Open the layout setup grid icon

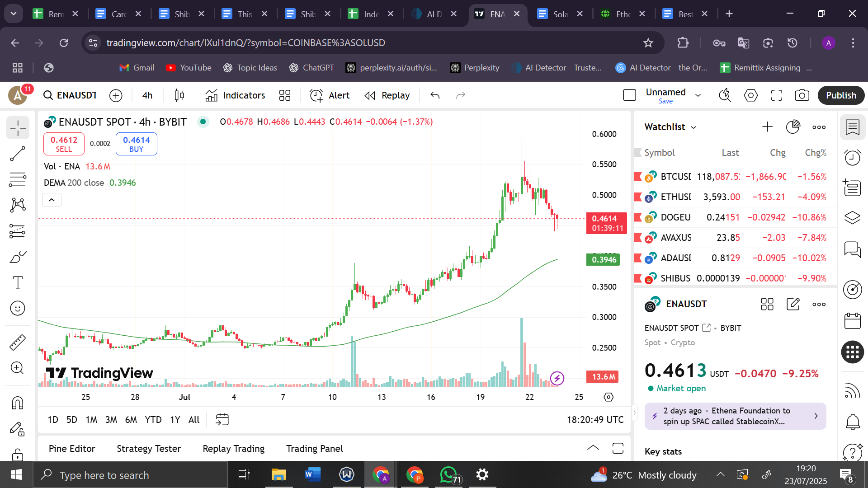pyautogui.click(x=285, y=95)
